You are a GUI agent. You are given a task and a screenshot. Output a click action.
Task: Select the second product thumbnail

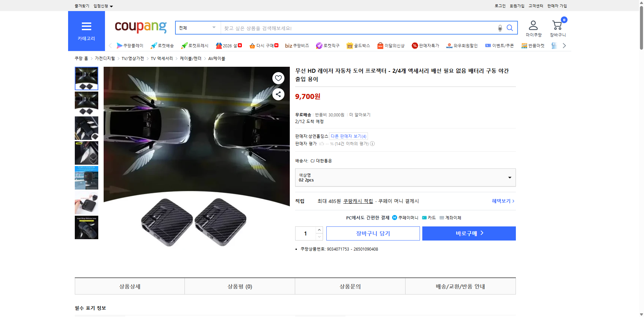click(x=86, y=103)
